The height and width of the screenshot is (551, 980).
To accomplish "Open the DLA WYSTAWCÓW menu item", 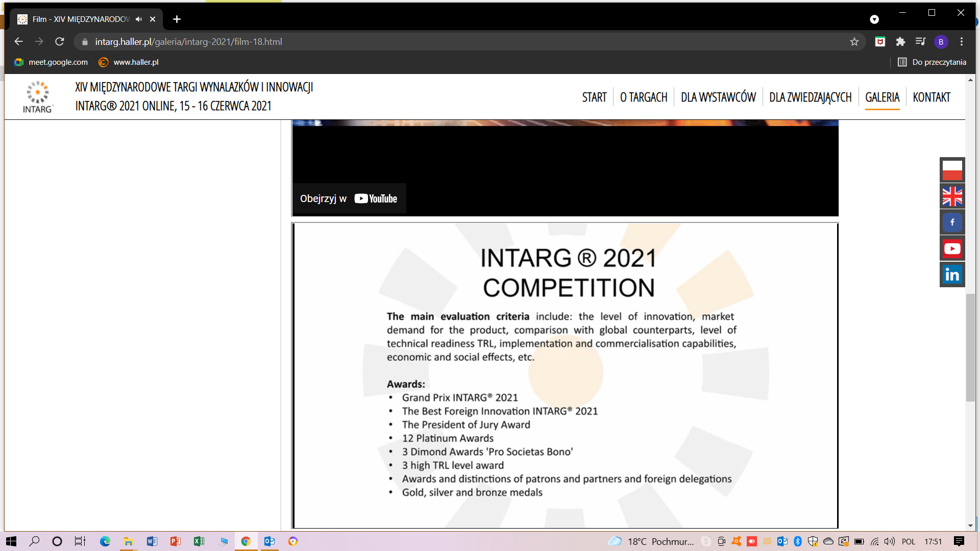I will coord(718,97).
